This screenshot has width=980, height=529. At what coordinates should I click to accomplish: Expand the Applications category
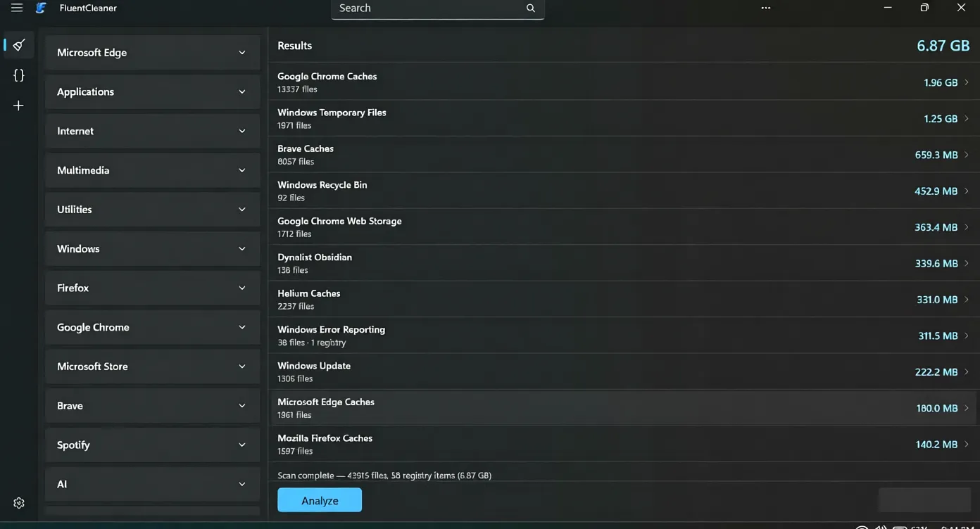pyautogui.click(x=152, y=92)
